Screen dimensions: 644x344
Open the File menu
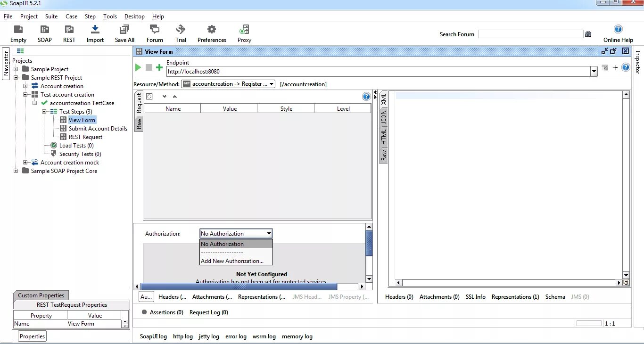pyautogui.click(x=8, y=16)
